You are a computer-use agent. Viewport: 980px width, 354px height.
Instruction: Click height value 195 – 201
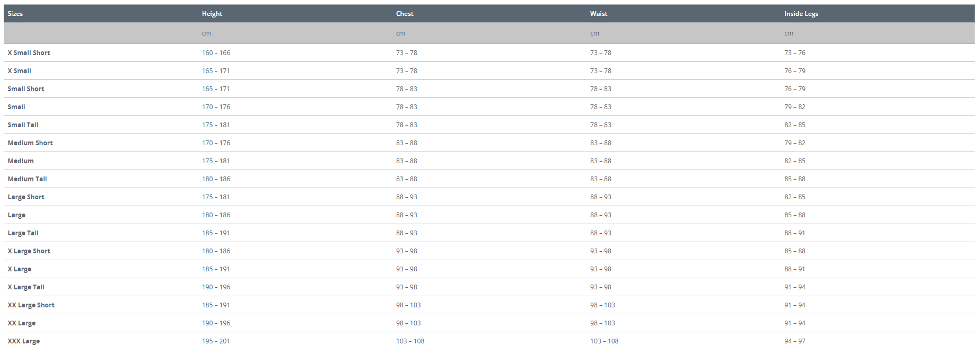click(x=216, y=341)
